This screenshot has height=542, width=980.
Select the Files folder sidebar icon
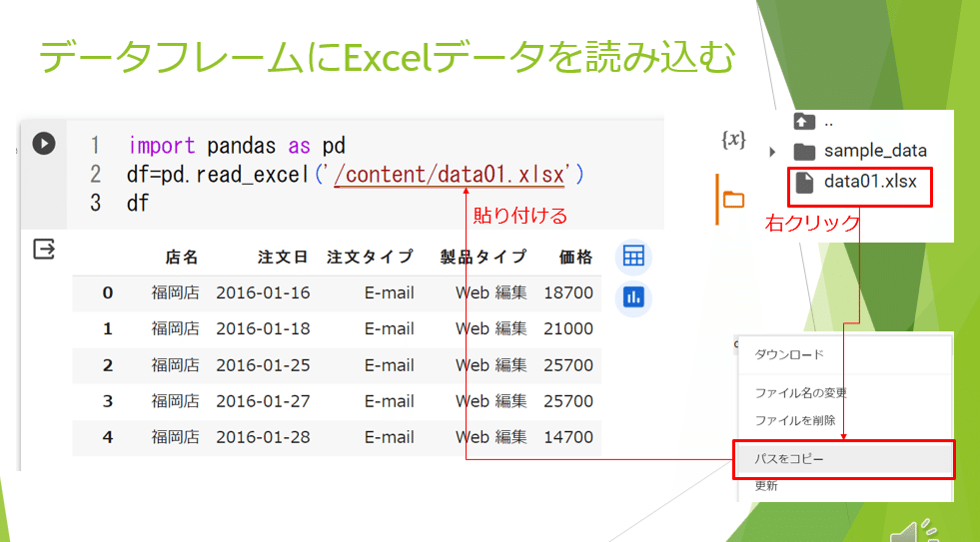pyautogui.click(x=733, y=200)
